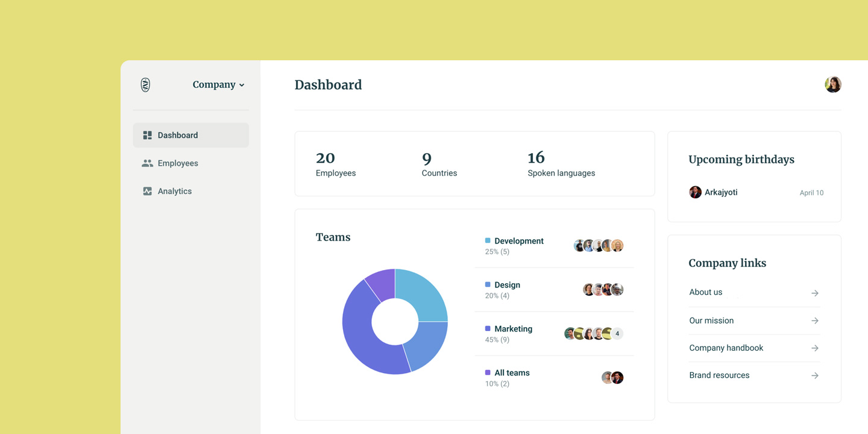
Task: Click the Teams card heading
Action: pos(333,237)
